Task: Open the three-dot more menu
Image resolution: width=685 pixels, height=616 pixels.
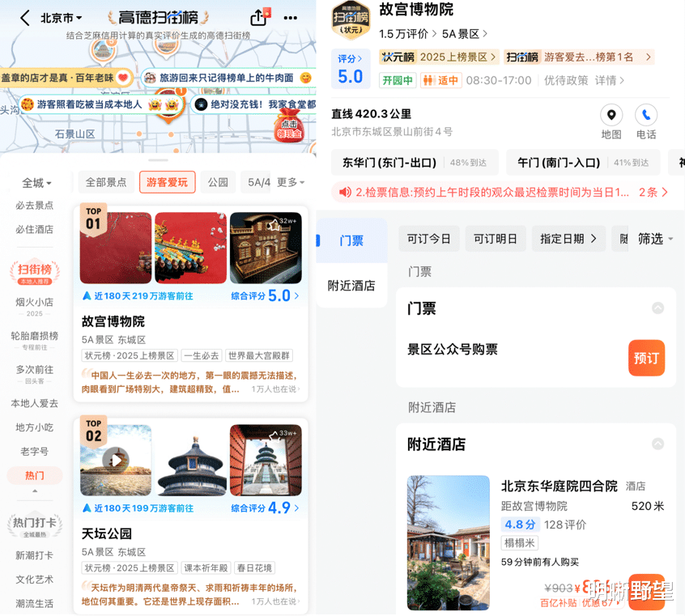Action: [x=291, y=18]
